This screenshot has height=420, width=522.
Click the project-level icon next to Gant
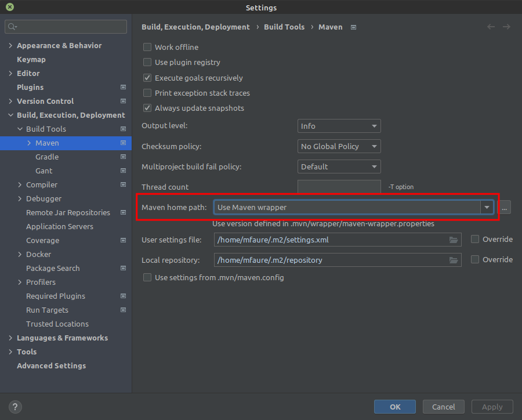[x=123, y=171]
